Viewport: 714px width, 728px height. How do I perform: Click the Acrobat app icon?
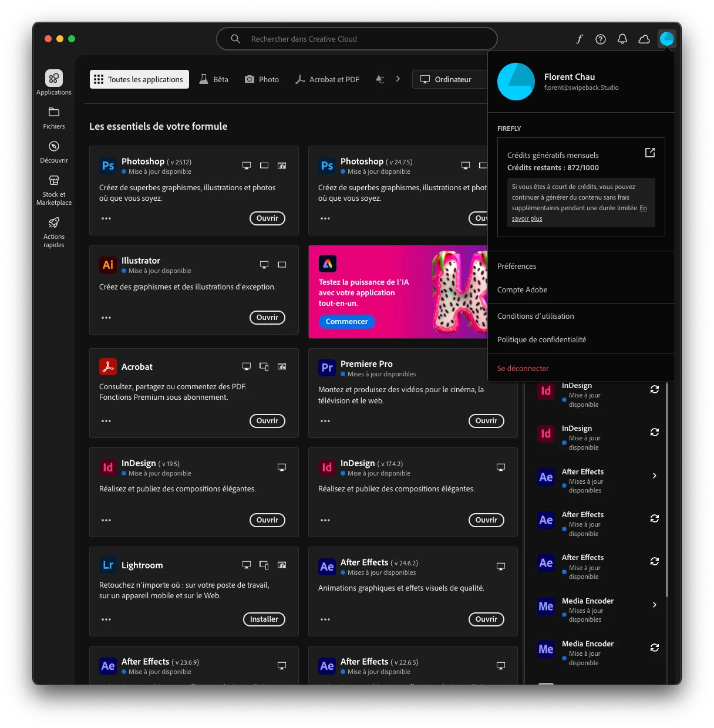click(108, 367)
